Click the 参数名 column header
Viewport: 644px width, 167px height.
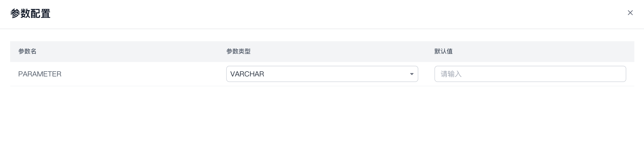(27, 51)
